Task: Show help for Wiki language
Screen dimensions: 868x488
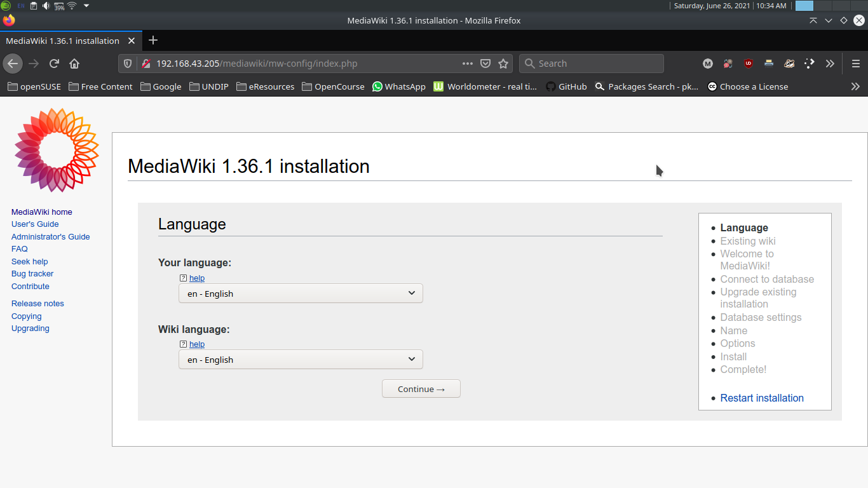Action: click(x=197, y=344)
